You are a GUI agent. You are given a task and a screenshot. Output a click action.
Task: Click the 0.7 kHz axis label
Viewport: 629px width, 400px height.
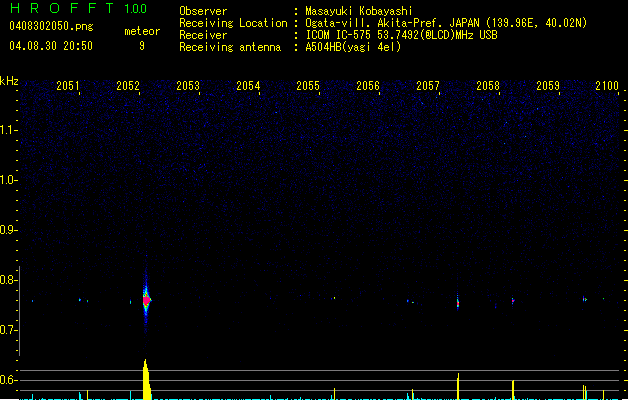[9, 330]
